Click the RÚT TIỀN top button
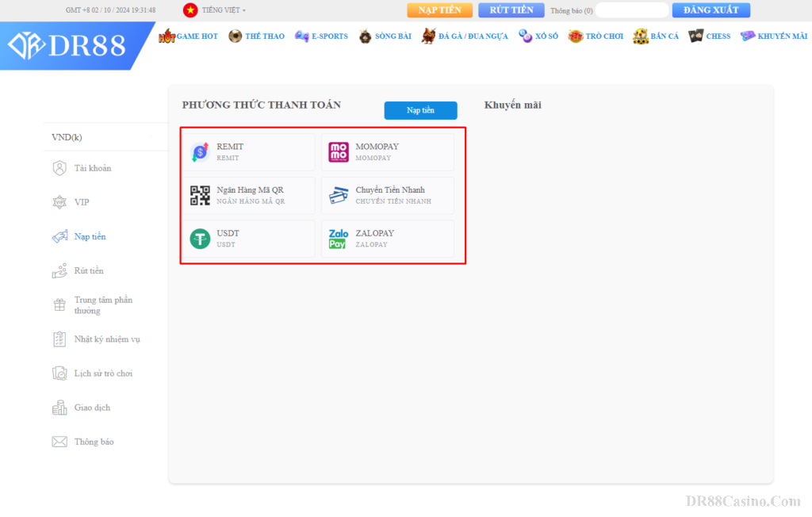 point(511,10)
